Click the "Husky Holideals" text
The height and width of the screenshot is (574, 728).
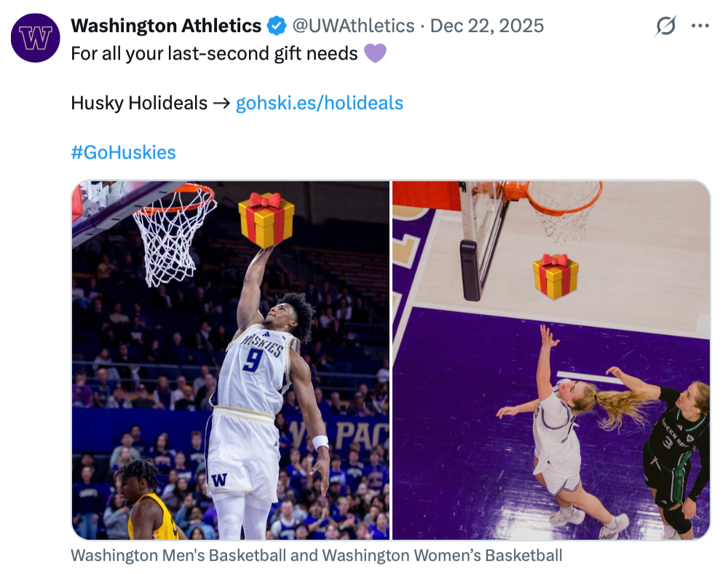(x=139, y=103)
